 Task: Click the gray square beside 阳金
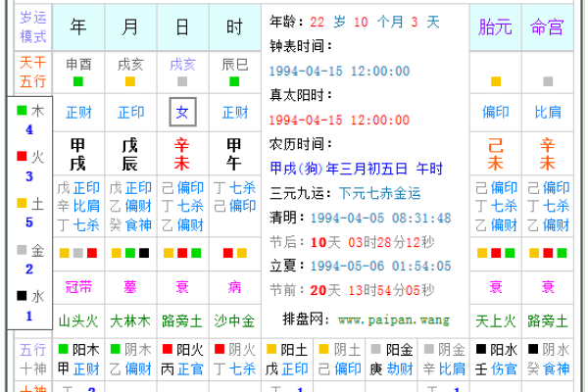pyautogui.click(x=375, y=349)
